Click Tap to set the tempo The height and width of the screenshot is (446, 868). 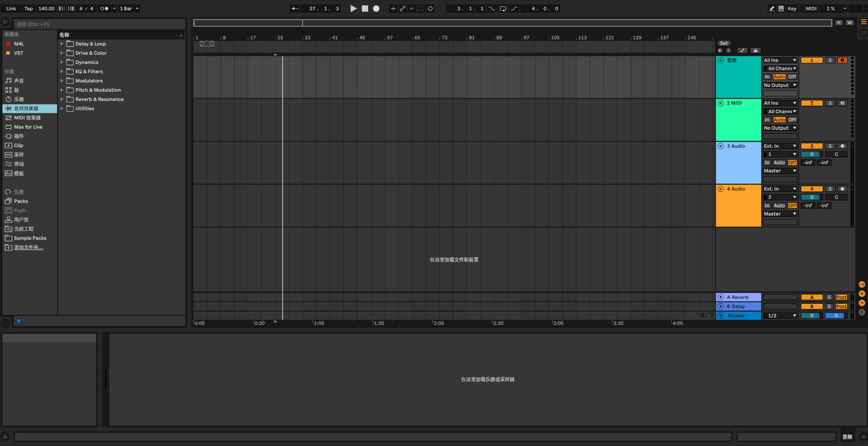[x=28, y=9]
